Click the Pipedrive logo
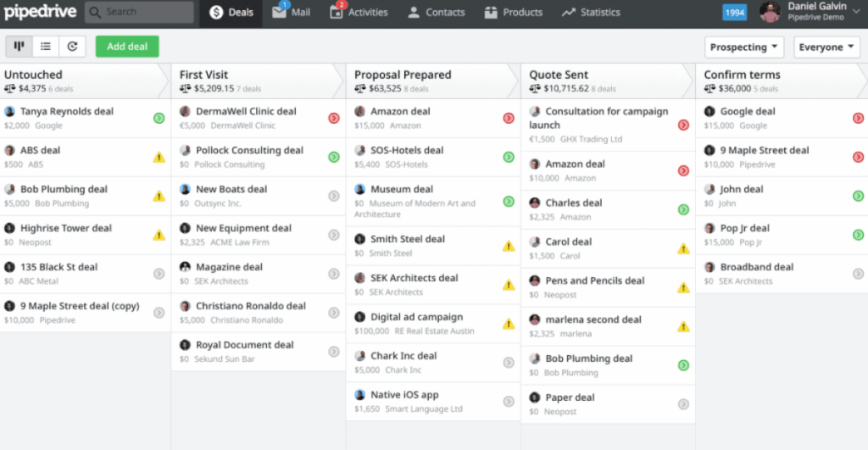This screenshot has height=450, width=868. (x=40, y=12)
